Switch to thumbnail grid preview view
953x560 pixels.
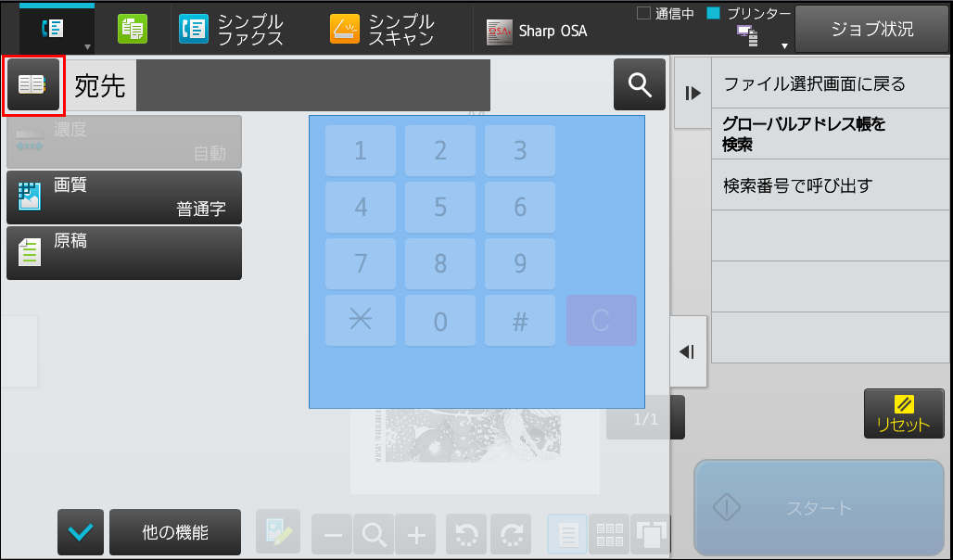coord(609,534)
